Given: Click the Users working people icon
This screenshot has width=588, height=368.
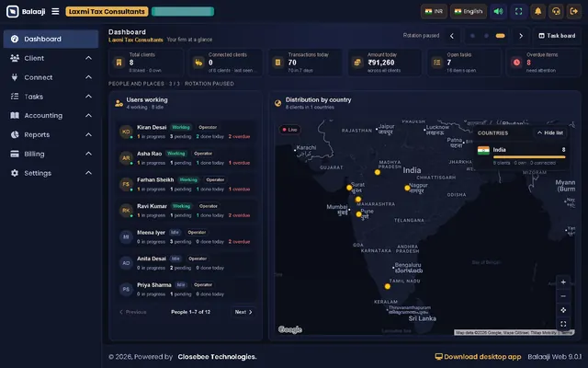Looking at the screenshot, I should [x=119, y=103].
